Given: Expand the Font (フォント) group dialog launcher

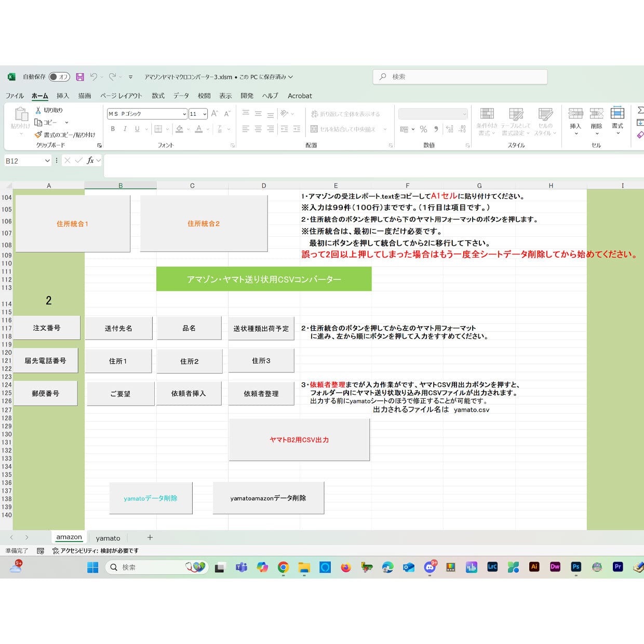Looking at the screenshot, I should [233, 145].
